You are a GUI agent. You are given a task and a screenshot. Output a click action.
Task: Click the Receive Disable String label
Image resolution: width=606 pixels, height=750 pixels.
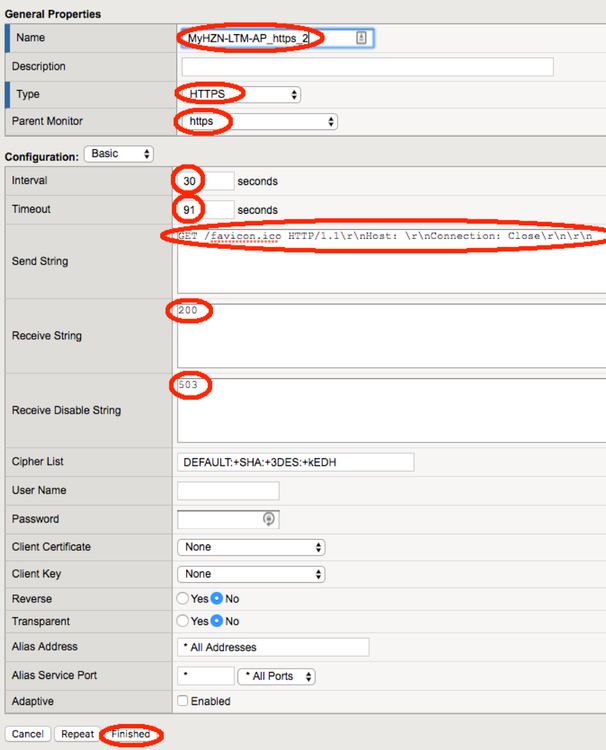pos(66,410)
